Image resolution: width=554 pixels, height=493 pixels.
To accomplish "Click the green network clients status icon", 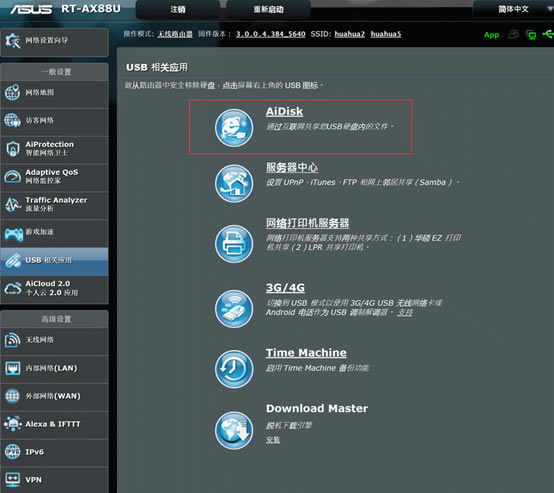I will click(531, 35).
